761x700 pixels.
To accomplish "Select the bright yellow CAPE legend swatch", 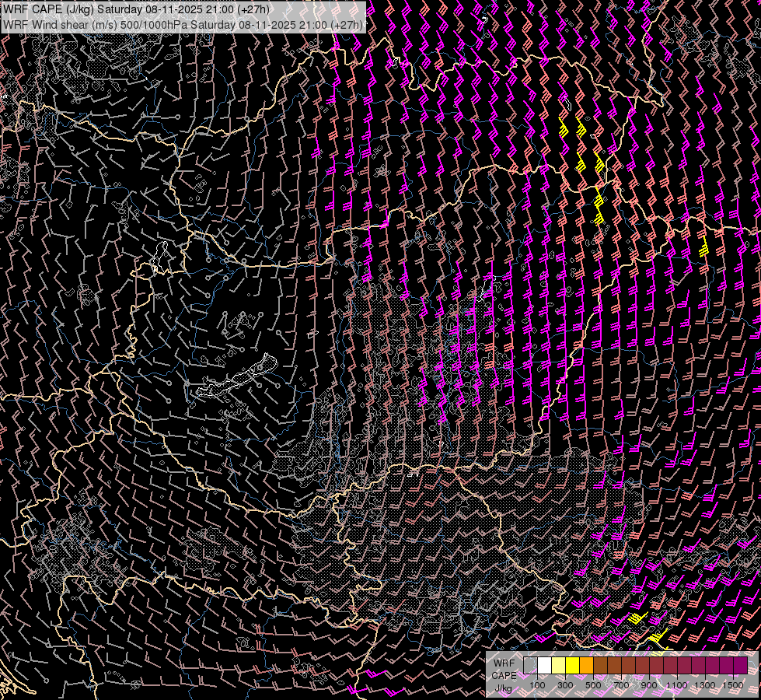I will click(573, 665).
